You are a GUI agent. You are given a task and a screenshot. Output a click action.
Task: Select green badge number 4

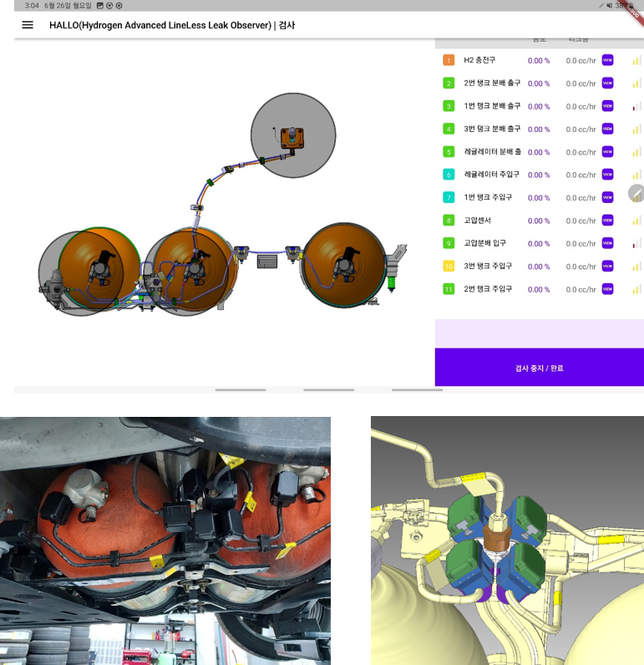click(449, 129)
